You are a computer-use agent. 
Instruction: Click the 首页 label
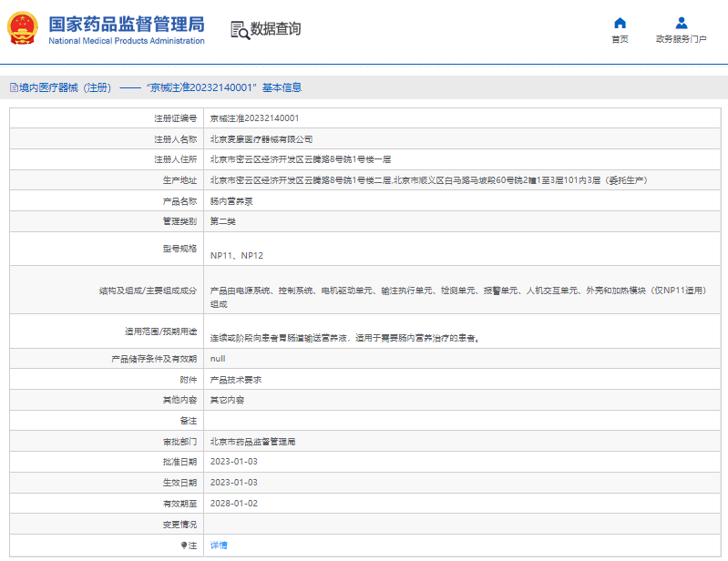620,39
